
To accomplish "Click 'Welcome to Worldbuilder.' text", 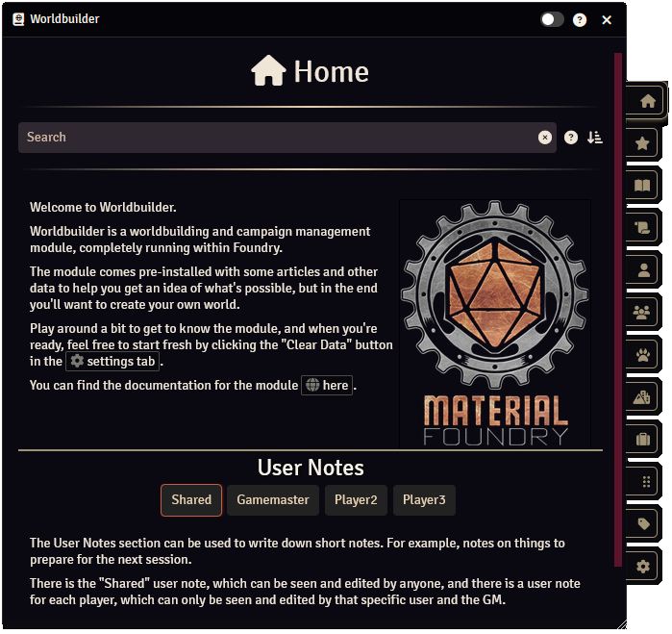I will [103, 207].
